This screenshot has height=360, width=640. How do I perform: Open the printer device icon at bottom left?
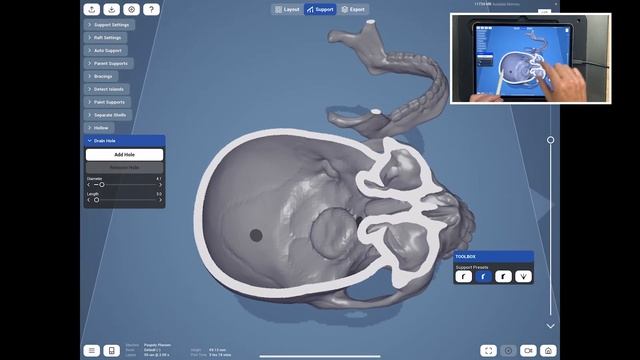click(111, 351)
